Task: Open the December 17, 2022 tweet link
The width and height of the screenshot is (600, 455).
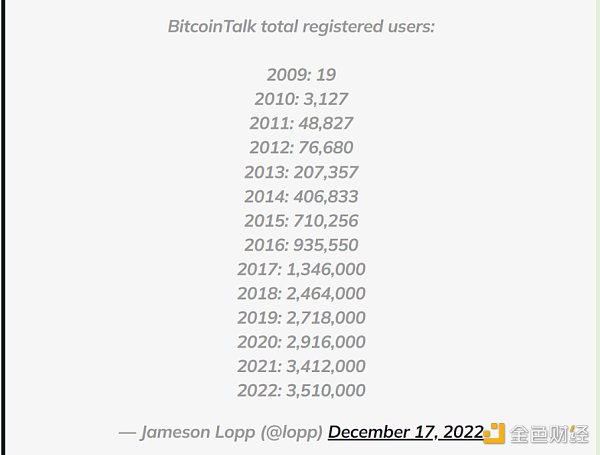Action: tap(405, 432)
